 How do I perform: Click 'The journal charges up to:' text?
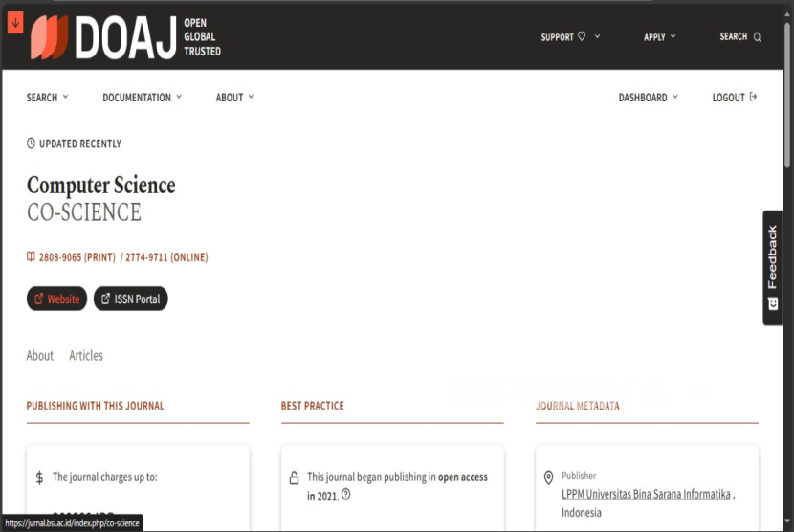tap(105, 477)
